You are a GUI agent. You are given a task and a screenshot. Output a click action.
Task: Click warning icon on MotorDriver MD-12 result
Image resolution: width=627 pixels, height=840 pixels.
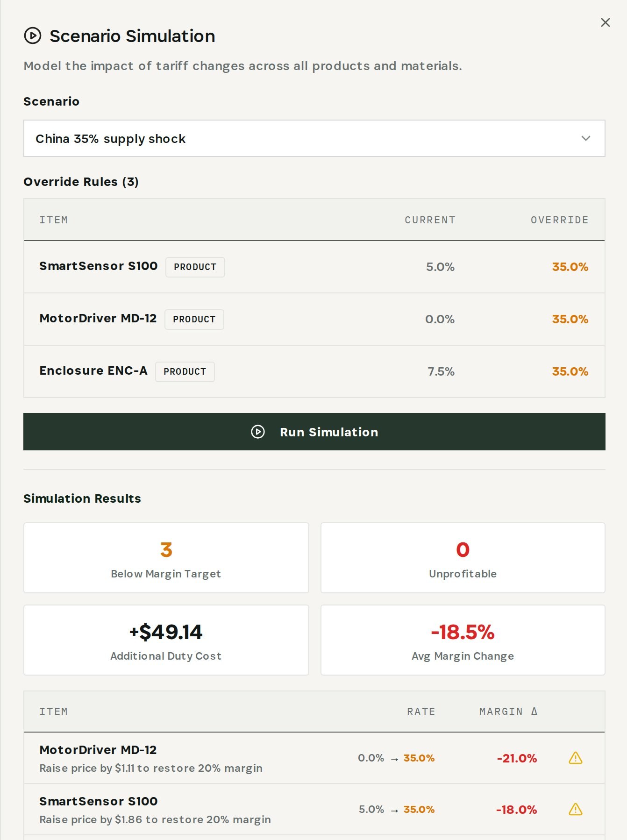[x=576, y=758]
